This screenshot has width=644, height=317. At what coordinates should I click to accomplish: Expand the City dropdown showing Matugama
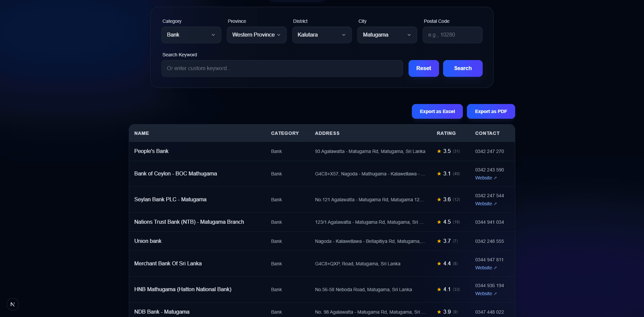tap(387, 35)
